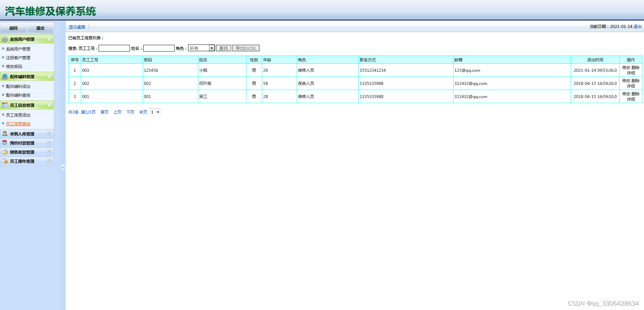Screen dimensions: 644x310
Task: Open 修改密码 in the sidebar
Action: click(x=14, y=66)
